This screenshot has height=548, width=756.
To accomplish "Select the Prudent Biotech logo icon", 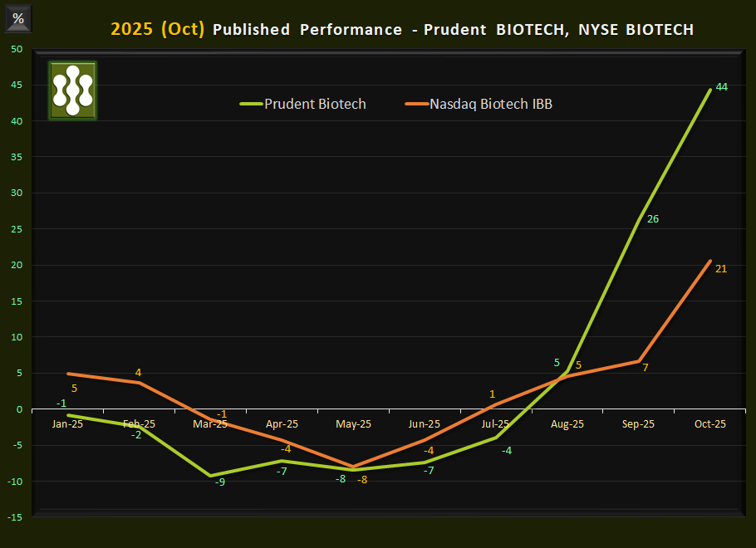I will (x=71, y=90).
